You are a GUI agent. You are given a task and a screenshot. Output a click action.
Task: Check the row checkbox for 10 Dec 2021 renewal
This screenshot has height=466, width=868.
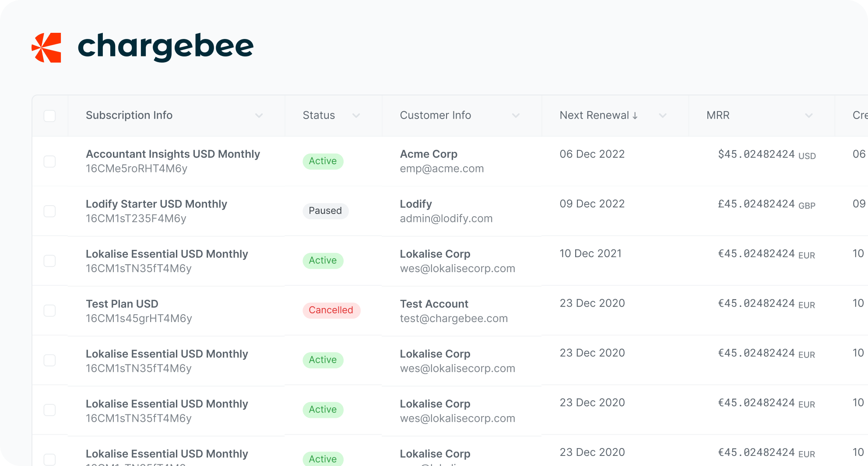pyautogui.click(x=50, y=261)
